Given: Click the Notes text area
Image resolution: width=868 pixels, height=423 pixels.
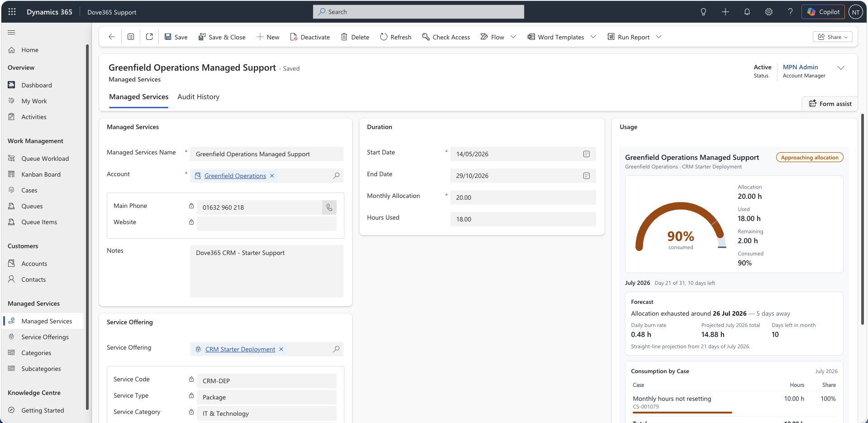Looking at the screenshot, I should click(267, 271).
